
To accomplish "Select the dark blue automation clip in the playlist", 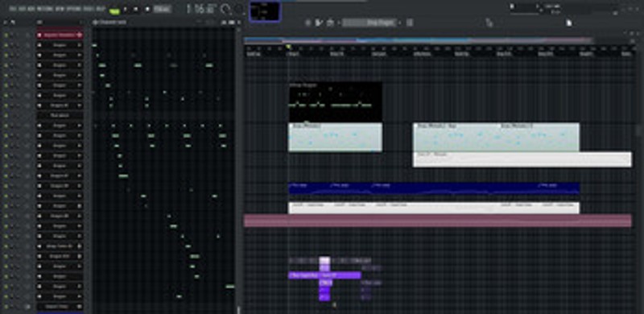I will [434, 188].
